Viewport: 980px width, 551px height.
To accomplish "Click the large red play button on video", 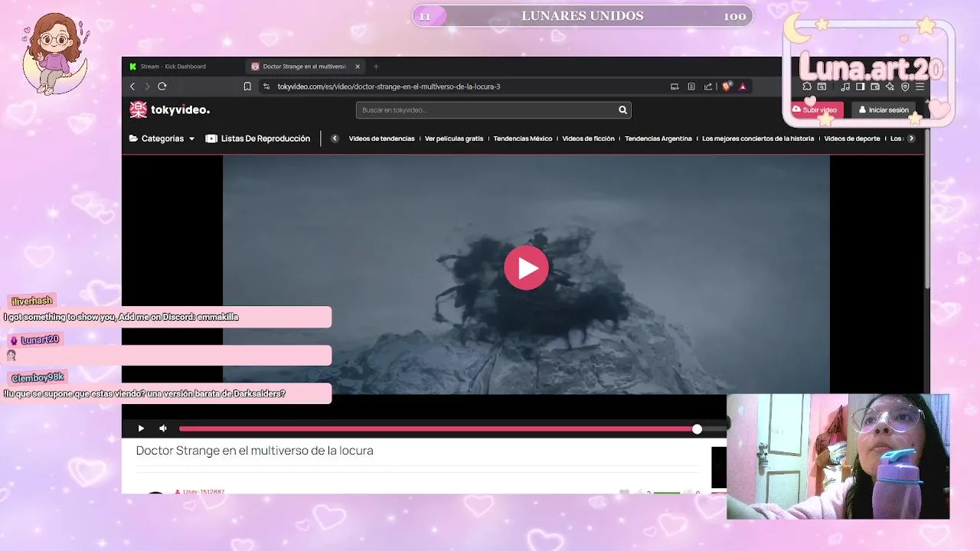I will point(526,267).
